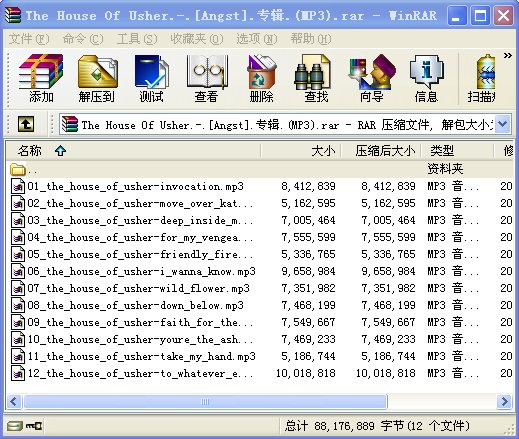Click the MP3 file icon for track 01

pos(18,186)
